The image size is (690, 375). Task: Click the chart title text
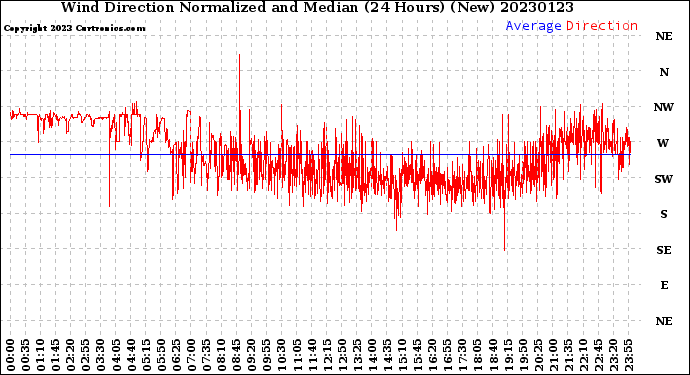[x=317, y=7]
